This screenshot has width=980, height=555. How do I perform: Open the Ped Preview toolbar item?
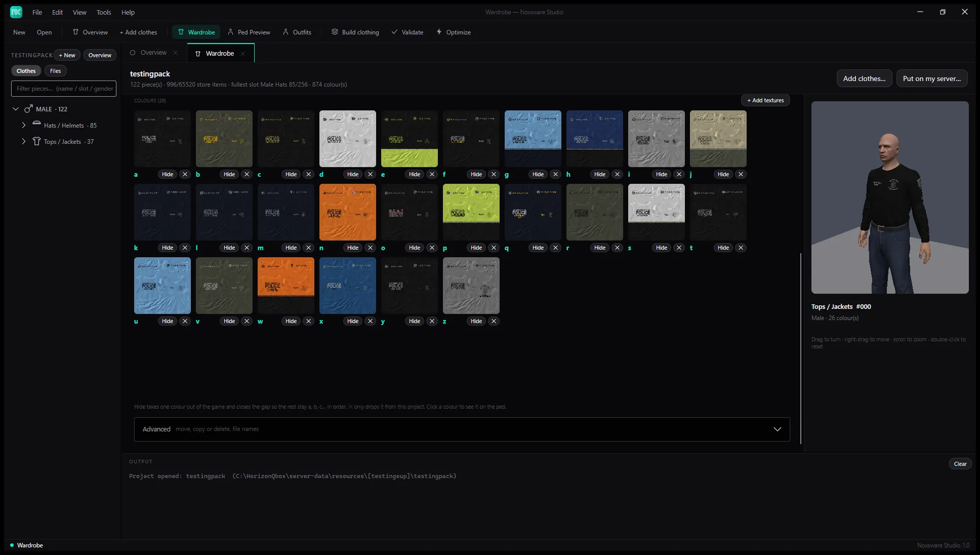249,32
